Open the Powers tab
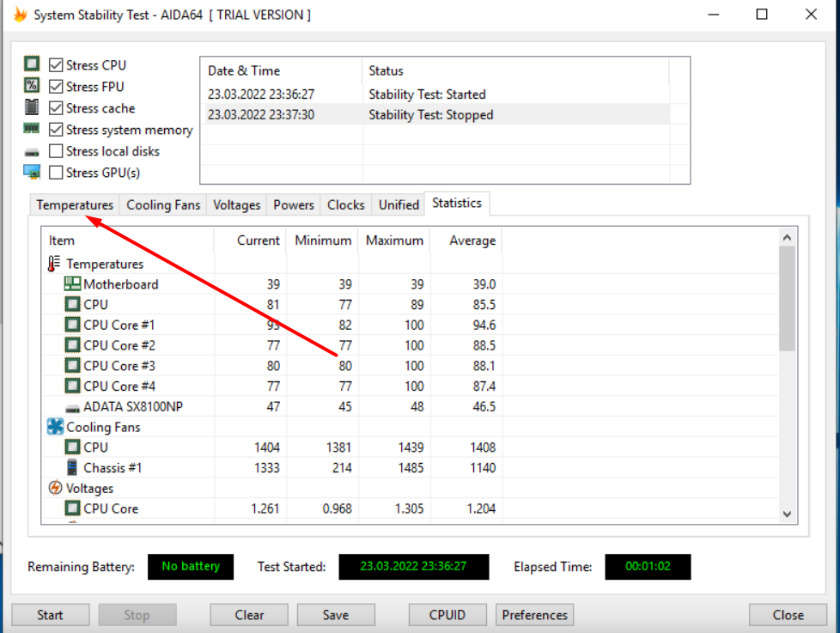 point(294,205)
